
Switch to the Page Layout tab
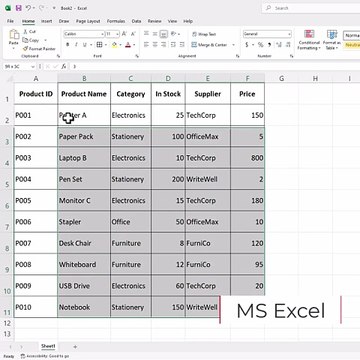[x=88, y=21]
